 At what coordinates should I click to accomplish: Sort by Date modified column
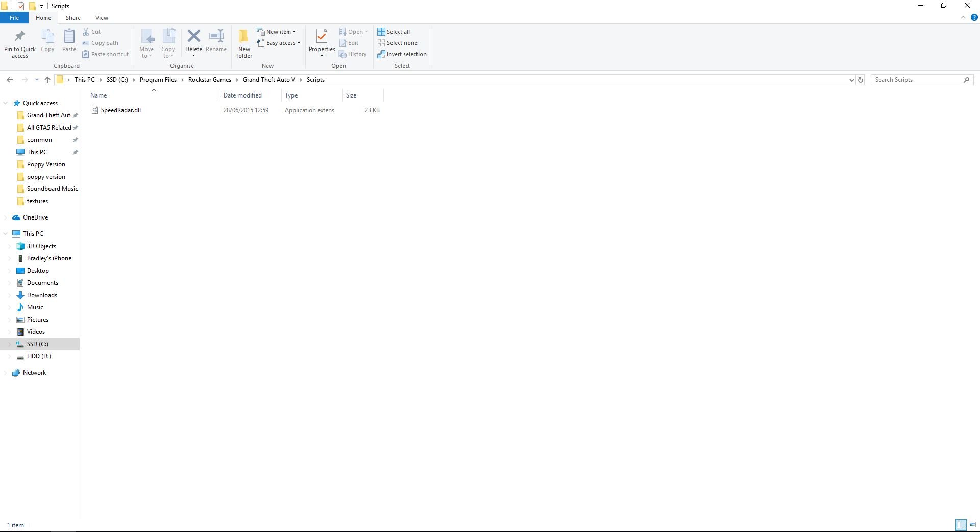[242, 95]
